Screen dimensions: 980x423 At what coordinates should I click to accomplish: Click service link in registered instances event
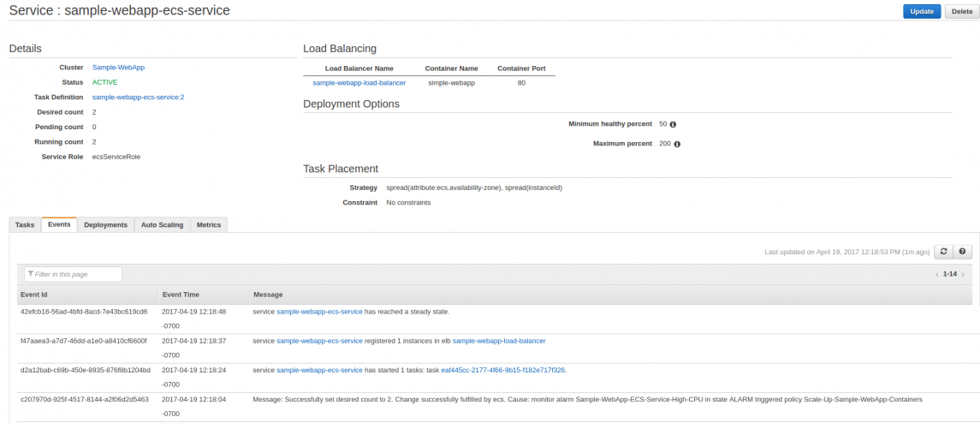pyautogui.click(x=319, y=341)
